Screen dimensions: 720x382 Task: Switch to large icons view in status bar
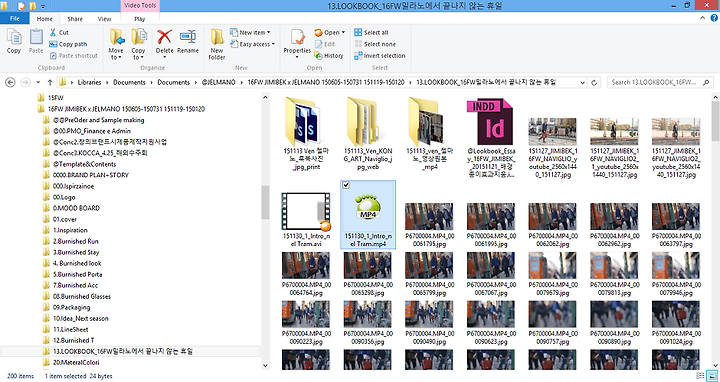712,376
